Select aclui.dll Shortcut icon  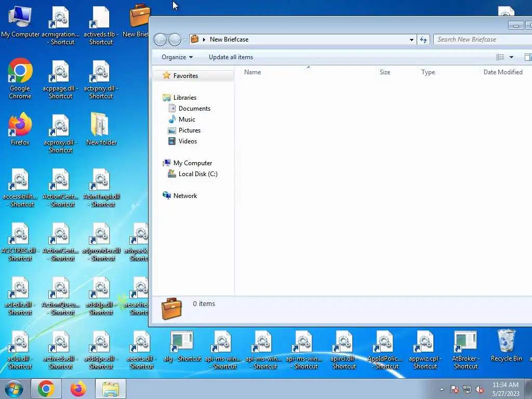pyautogui.click(x=20, y=350)
